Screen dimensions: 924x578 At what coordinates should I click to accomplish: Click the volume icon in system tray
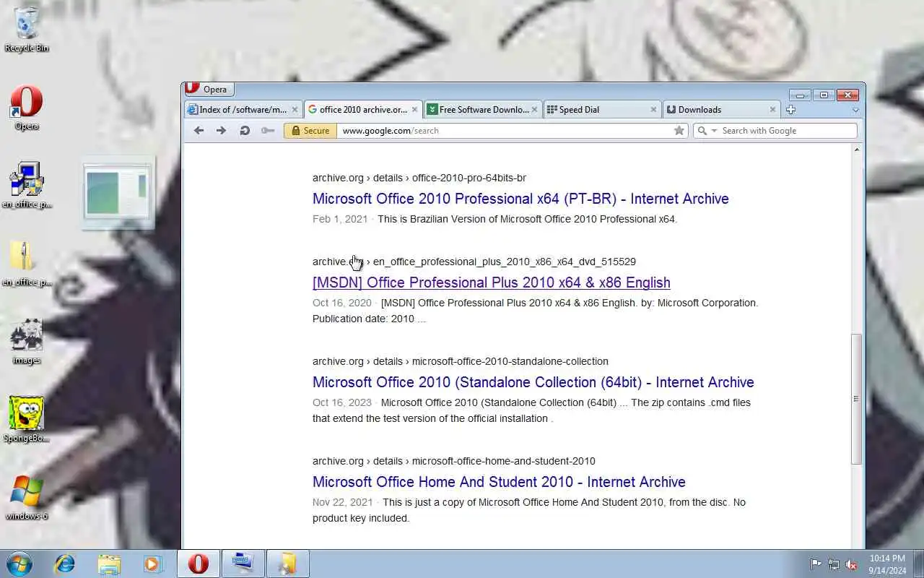(852, 564)
